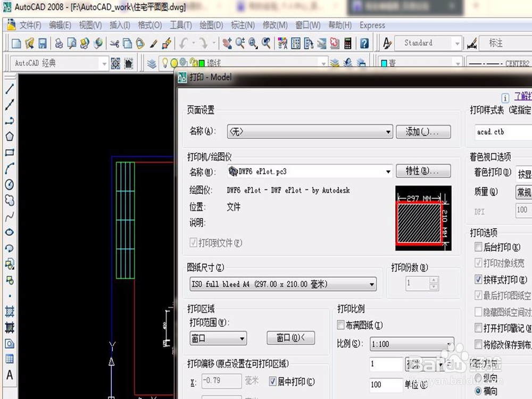Click the 了解打印 help link
This screenshot has height=399, width=532.
(x=523, y=97)
